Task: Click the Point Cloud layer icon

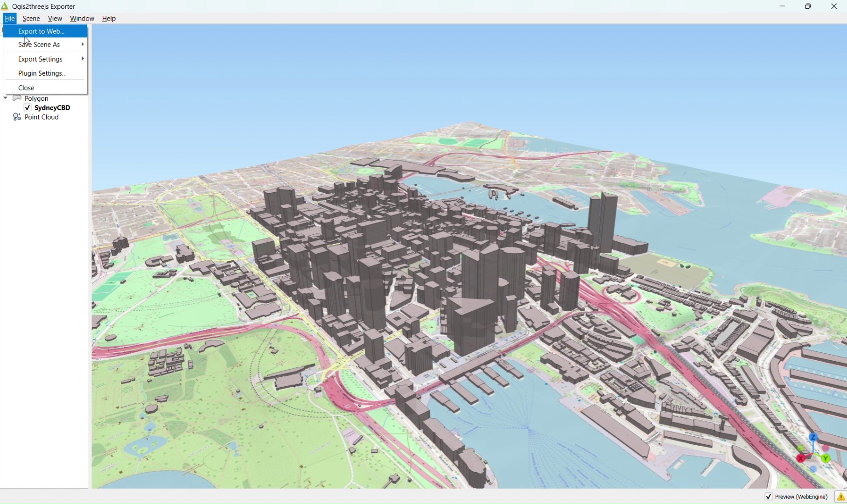Action: tap(17, 117)
